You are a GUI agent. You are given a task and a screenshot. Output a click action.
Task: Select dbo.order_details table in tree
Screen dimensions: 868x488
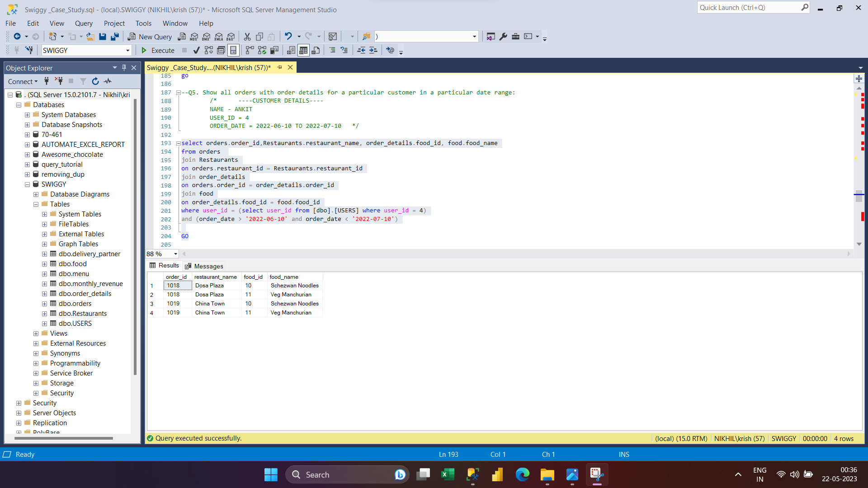pyautogui.click(x=85, y=294)
